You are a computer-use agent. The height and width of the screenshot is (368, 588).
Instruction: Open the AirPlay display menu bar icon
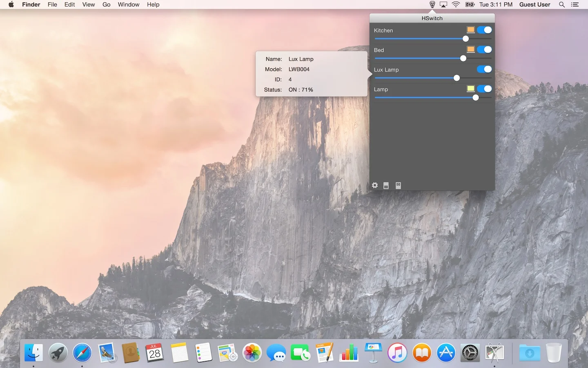click(x=443, y=4)
